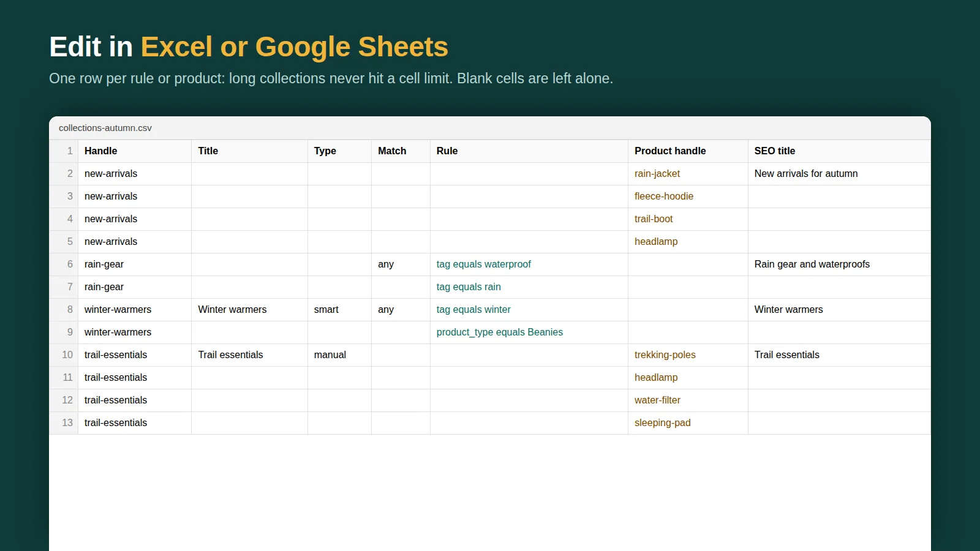Select 'New arrivals for autumn' SEO cell
Image resolution: width=980 pixels, height=551 pixels.
839,174
